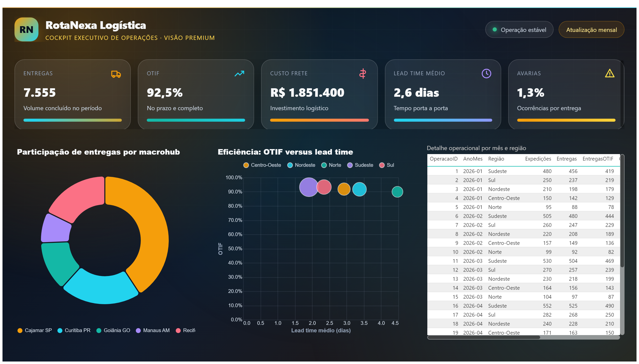Hide the Centro-Oeste series via its legend

coord(262,165)
